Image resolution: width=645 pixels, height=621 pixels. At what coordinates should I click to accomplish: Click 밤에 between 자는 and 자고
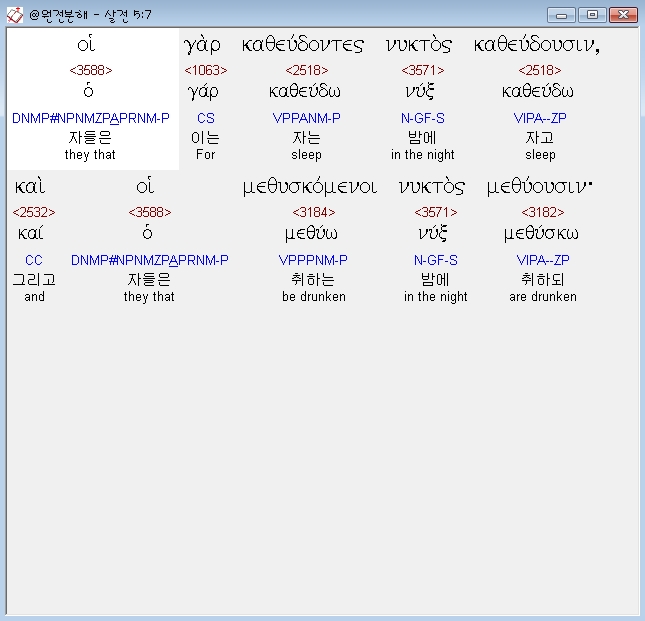422,137
